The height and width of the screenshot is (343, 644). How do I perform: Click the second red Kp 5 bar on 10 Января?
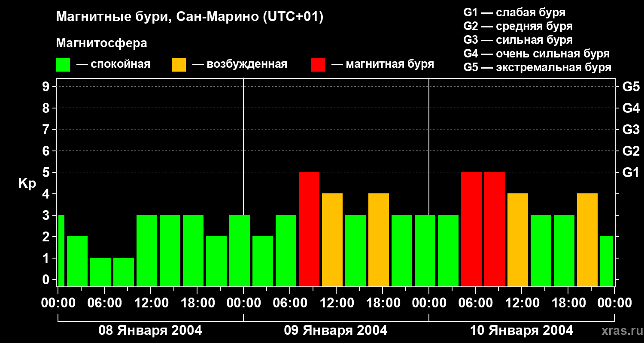coord(495,229)
